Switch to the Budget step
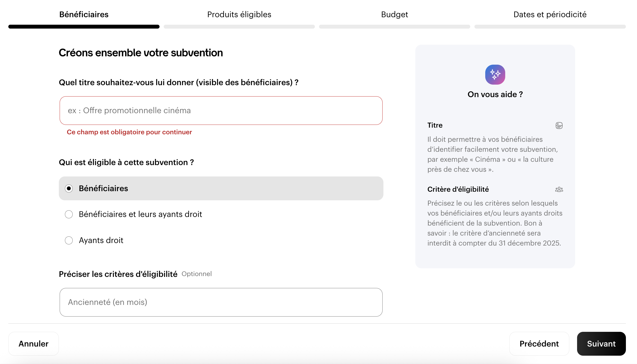 (x=395, y=14)
